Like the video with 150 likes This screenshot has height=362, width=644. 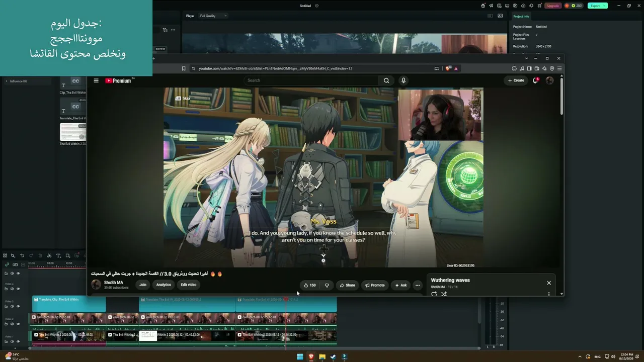click(x=310, y=285)
